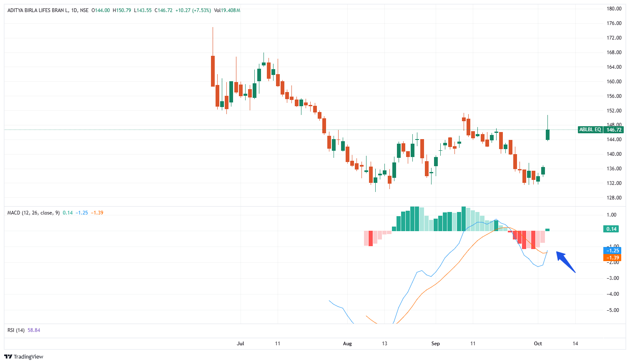Open the MACD (12, 26, close, 9) legend
Viewport: 630px width, 364px height.
click(x=33, y=213)
